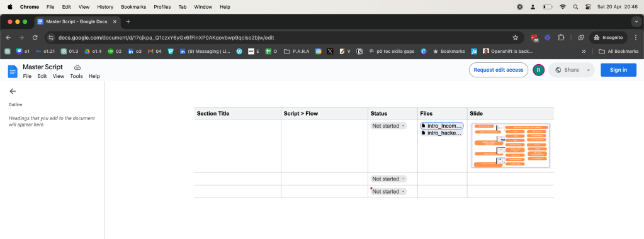Screen dimensions: 644x239
Task: Open the Apple menu
Action: (x=10, y=7)
